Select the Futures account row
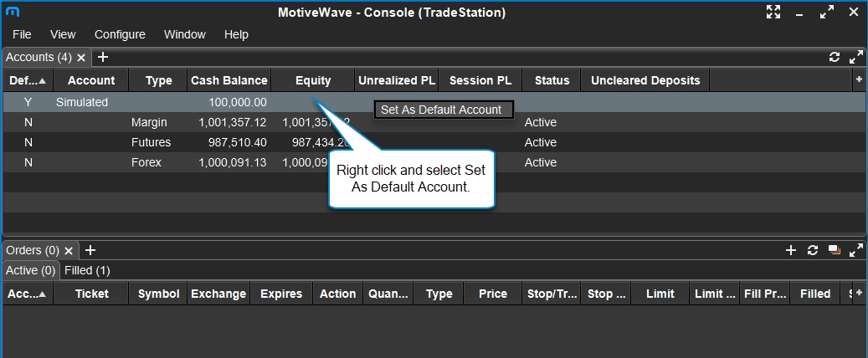 (151, 142)
